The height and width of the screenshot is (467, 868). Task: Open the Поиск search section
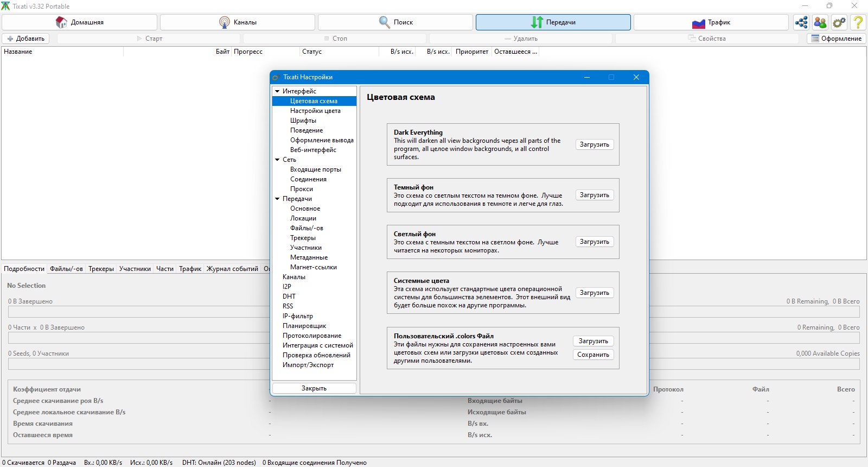pos(395,22)
